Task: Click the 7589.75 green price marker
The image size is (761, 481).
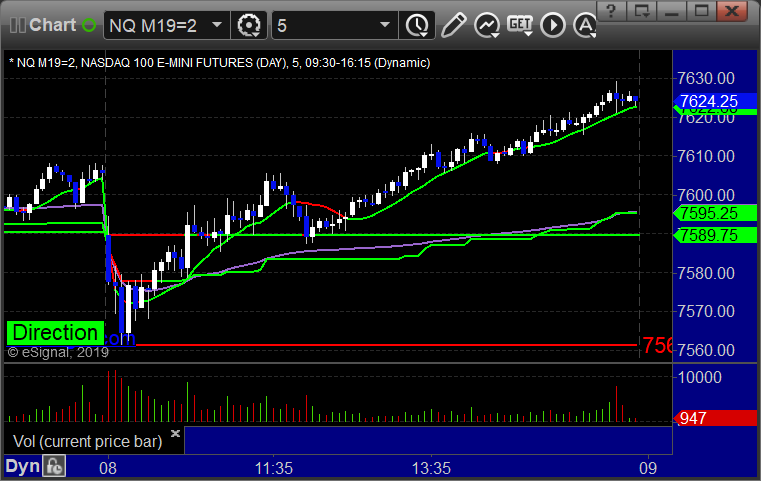Action: (x=714, y=235)
